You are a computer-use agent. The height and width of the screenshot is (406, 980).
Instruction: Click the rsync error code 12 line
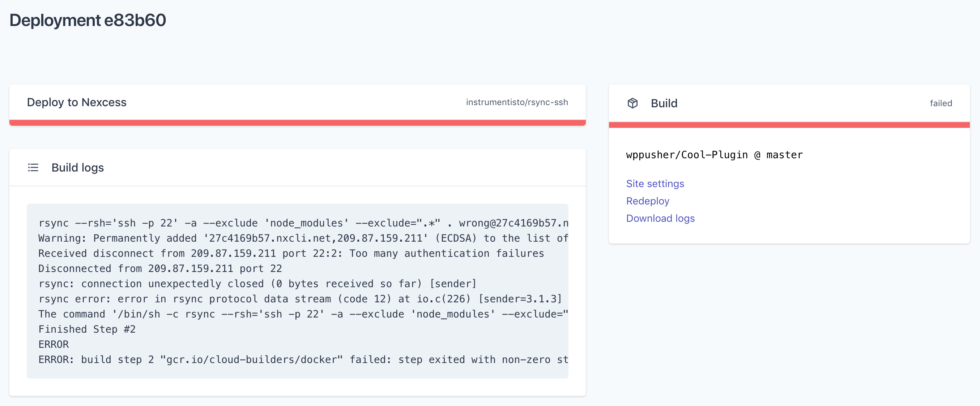click(300, 299)
